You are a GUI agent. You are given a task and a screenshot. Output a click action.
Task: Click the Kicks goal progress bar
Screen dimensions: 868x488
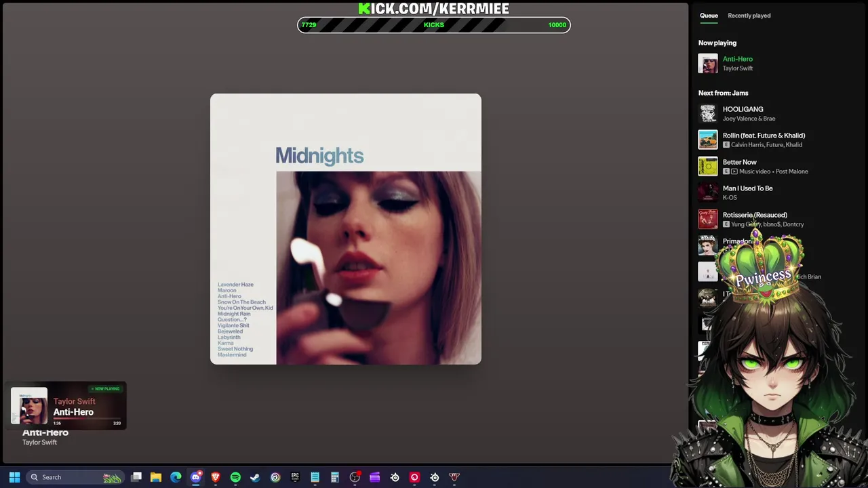tap(434, 25)
